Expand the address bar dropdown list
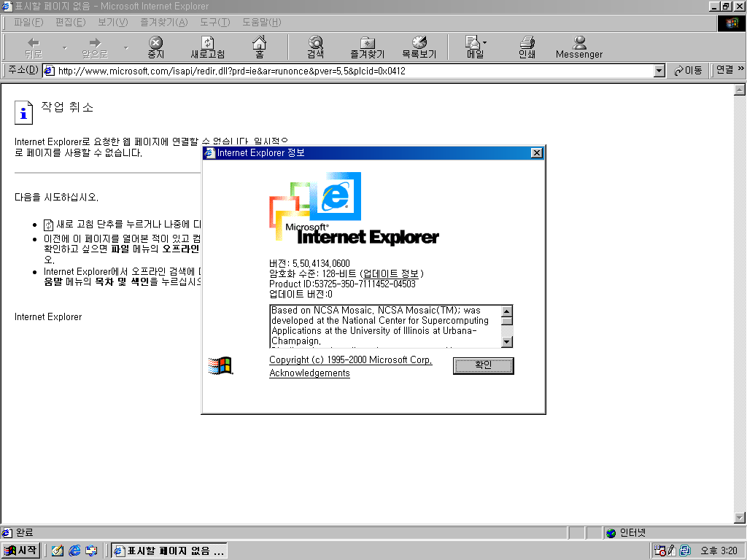The image size is (747, 560). tap(659, 71)
